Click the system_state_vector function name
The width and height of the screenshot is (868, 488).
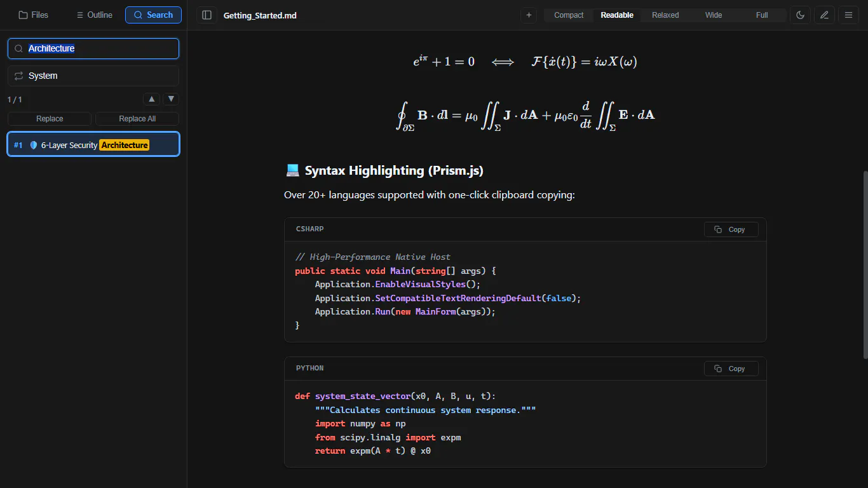[x=363, y=396]
